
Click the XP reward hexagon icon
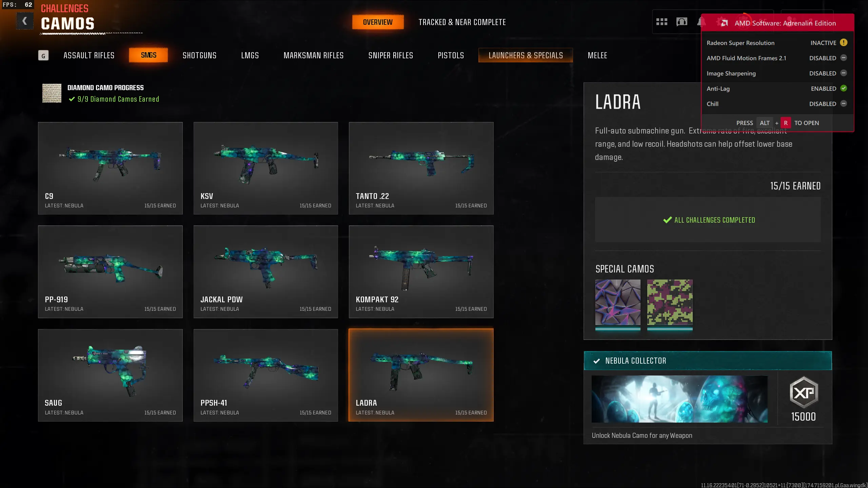click(804, 392)
